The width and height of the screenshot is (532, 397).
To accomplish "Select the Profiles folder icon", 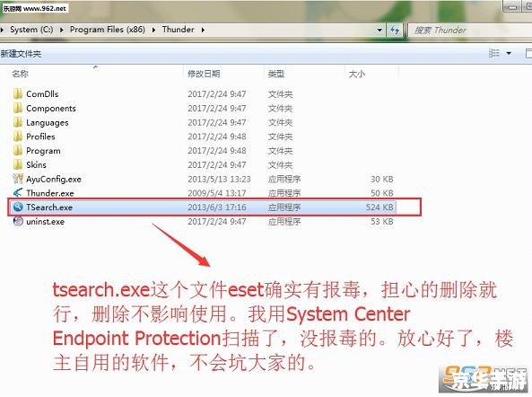I will [x=18, y=137].
